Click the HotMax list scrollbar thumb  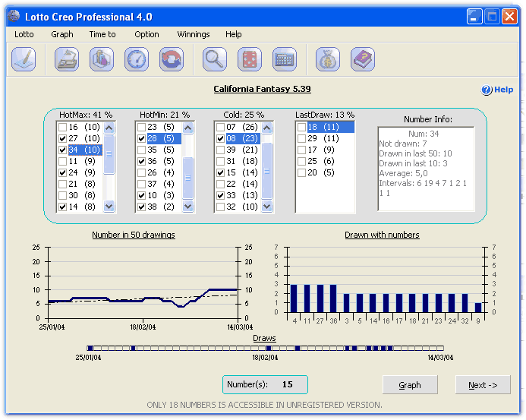point(109,154)
